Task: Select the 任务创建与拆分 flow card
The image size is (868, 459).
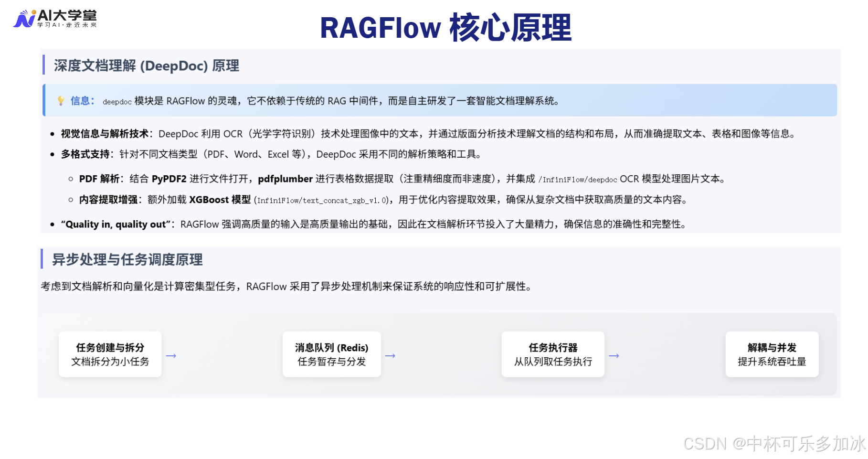Action: [110, 354]
